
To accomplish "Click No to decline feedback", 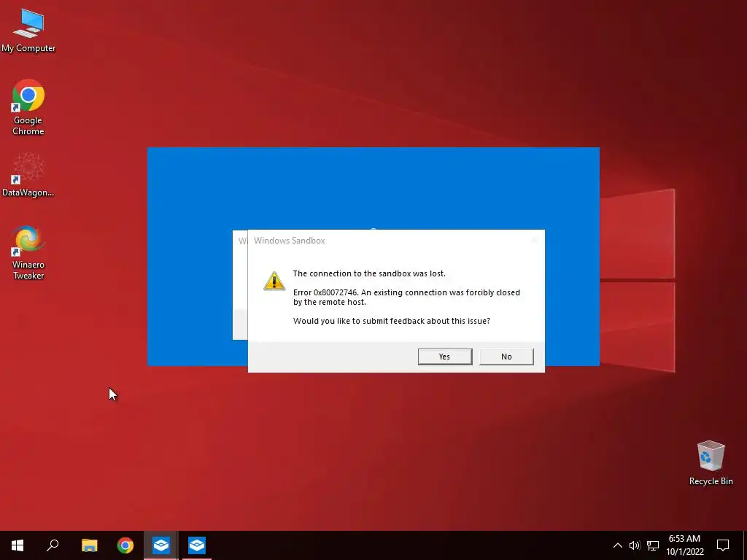I will 506,357.
